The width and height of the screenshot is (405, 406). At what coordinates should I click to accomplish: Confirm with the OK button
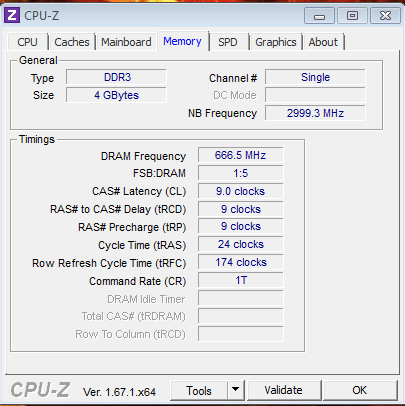(360, 390)
